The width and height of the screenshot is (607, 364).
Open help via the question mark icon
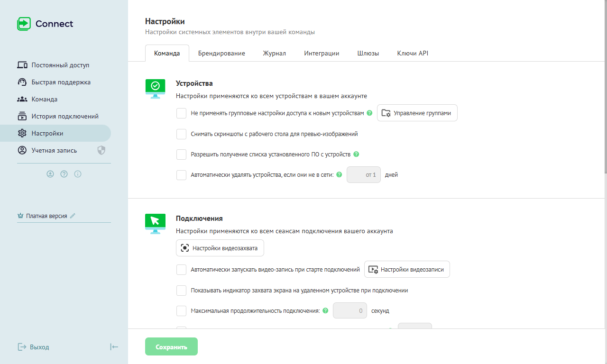pyautogui.click(x=64, y=174)
